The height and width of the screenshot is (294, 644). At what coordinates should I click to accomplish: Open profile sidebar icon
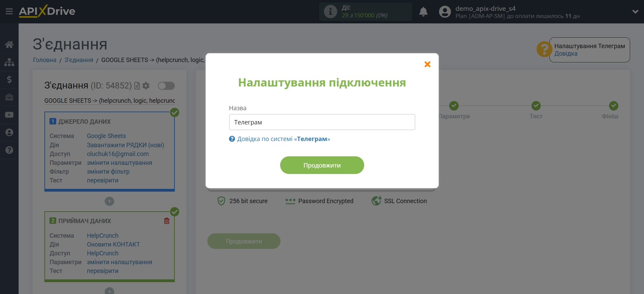9,133
